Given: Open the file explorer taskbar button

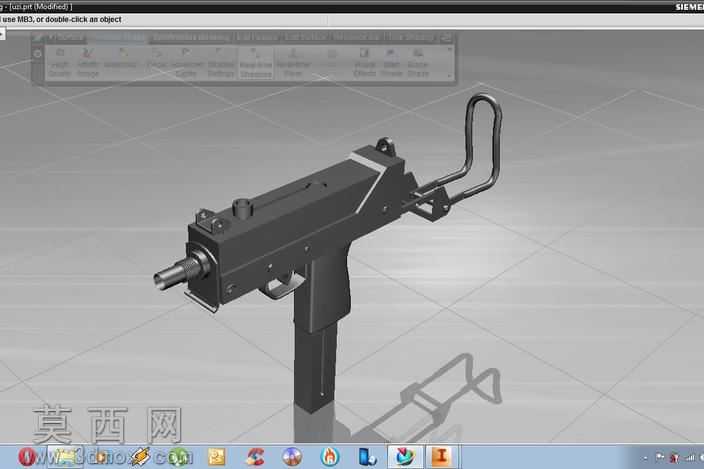Looking at the screenshot, I should [x=66, y=457].
